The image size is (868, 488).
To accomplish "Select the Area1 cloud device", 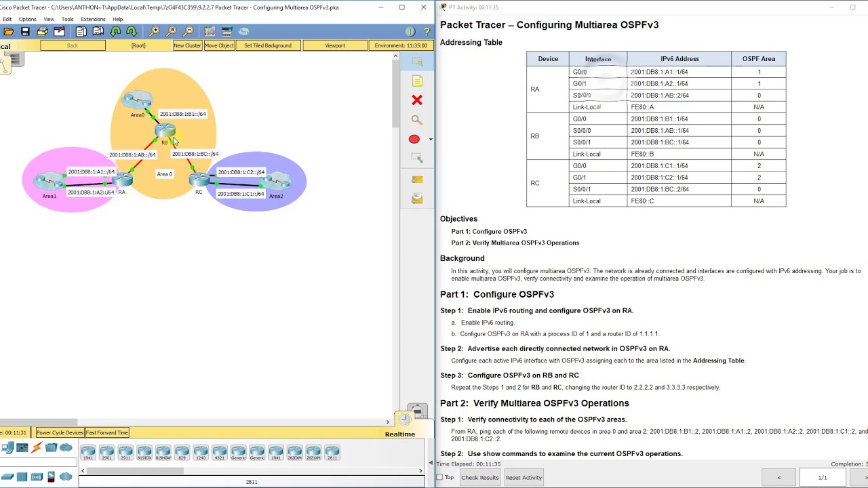I will point(49,182).
